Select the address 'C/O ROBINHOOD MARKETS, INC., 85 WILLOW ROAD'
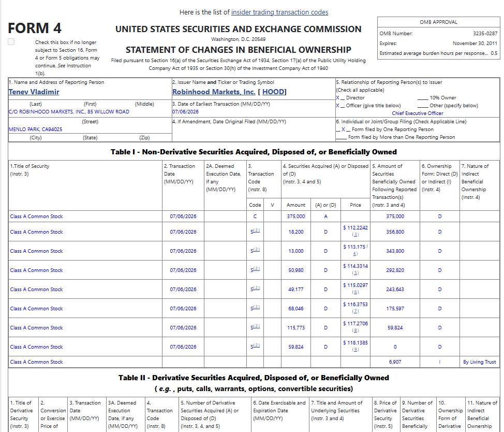This screenshot has height=432, width=504. click(69, 111)
